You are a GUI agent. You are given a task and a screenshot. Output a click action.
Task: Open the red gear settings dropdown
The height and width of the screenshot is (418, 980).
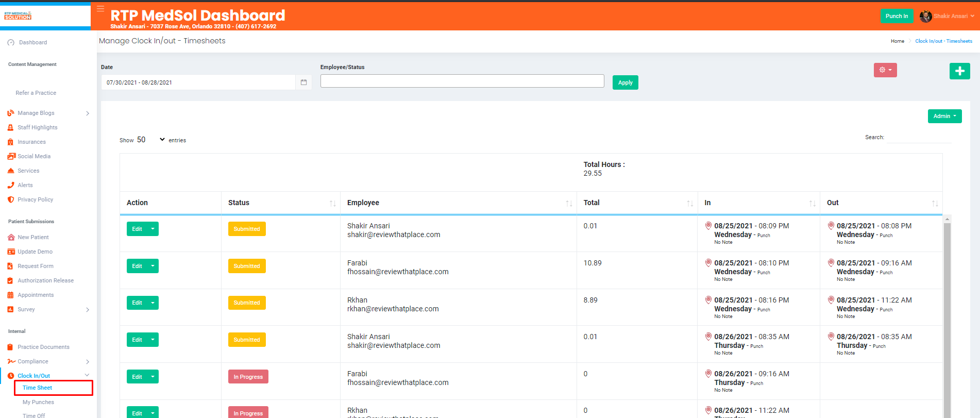click(x=885, y=70)
